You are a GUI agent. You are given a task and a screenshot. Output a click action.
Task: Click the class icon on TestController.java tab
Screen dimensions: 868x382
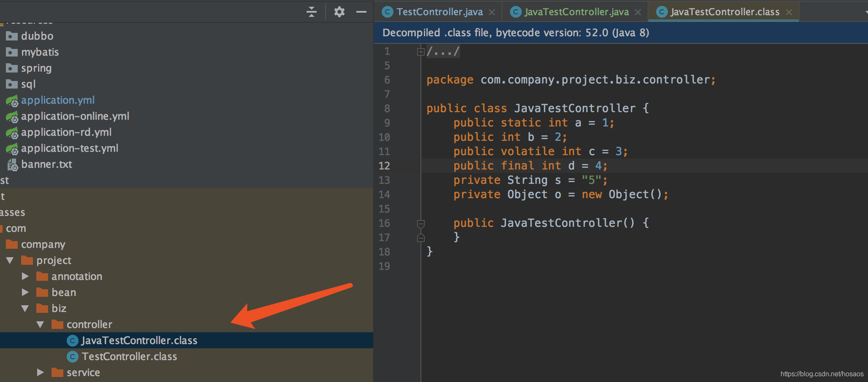(x=387, y=12)
